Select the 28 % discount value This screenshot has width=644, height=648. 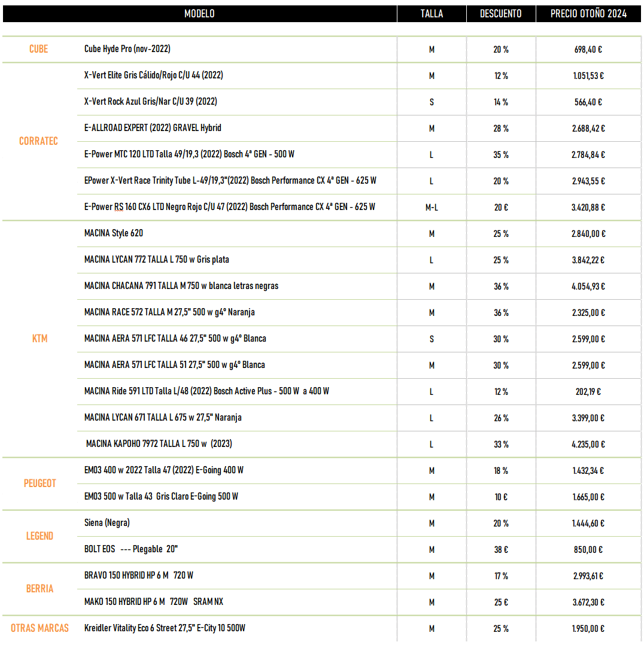pos(501,129)
